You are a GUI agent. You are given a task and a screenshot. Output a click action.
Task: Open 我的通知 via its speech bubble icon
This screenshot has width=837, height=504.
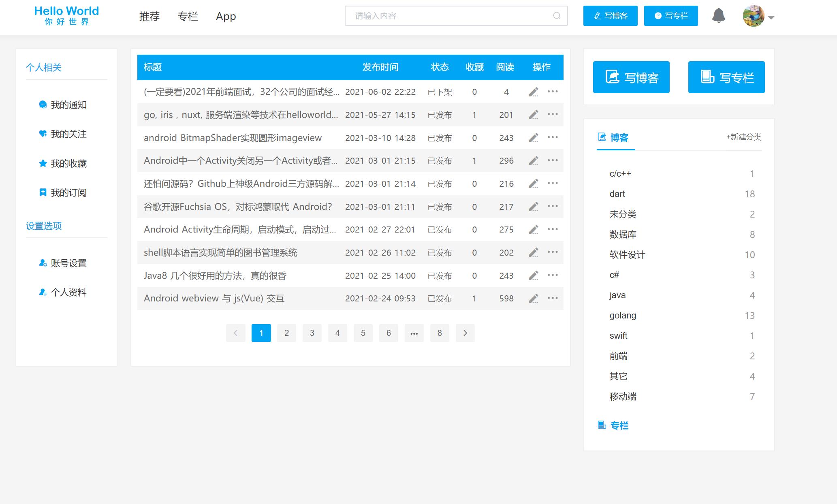(x=43, y=105)
